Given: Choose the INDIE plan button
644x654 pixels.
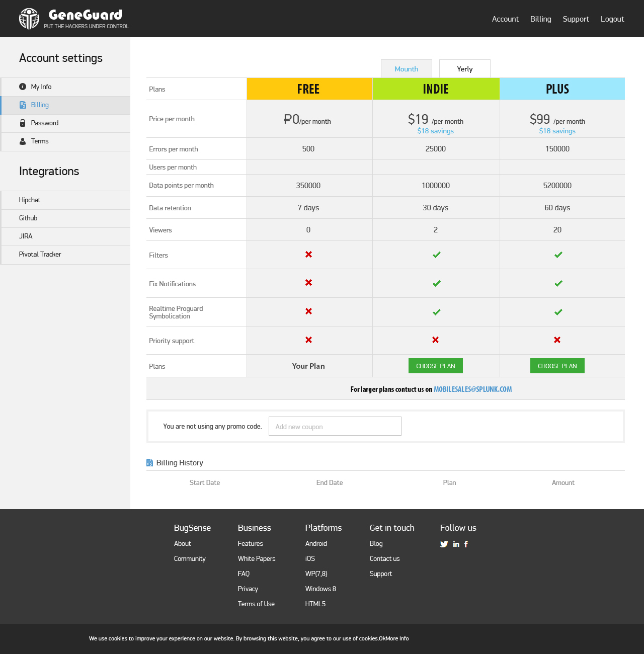Looking at the screenshot, I should (436, 366).
